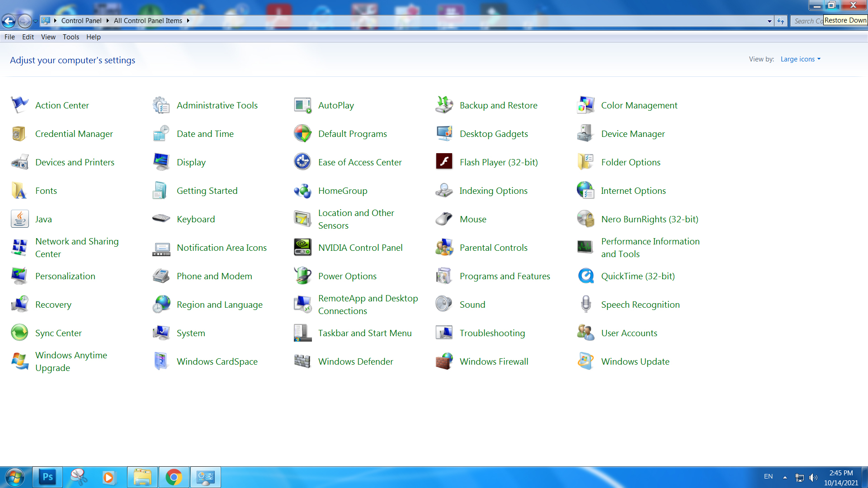
Task: Open the Region and Language link
Action: coord(220,305)
